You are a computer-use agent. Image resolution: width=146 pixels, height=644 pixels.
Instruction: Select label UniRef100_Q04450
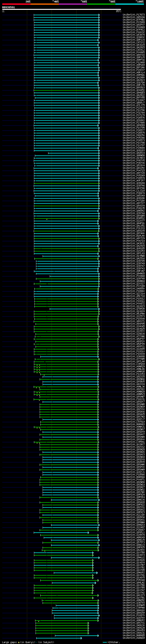click(134, 90)
